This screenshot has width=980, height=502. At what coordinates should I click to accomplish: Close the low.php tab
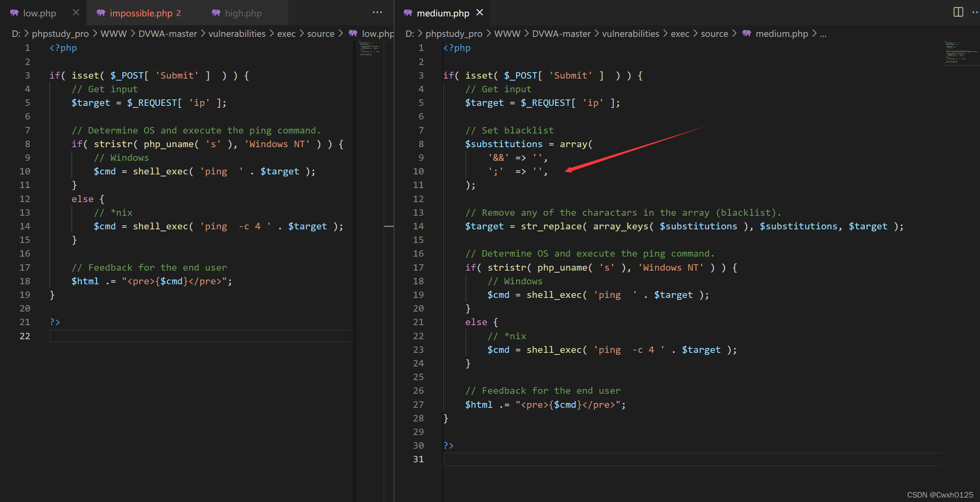coord(76,13)
